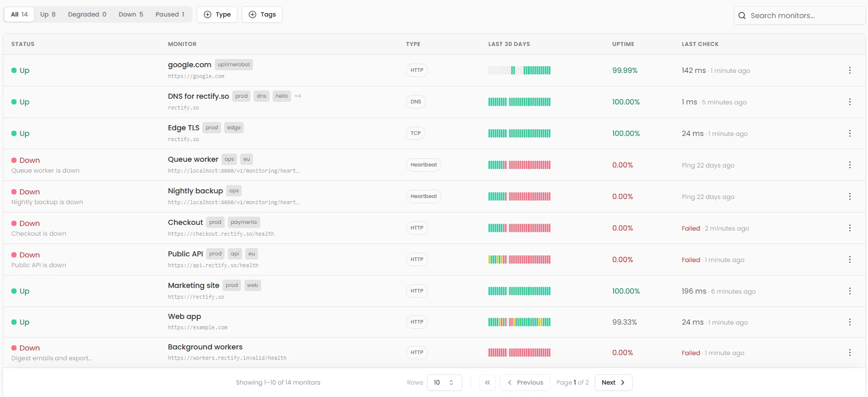The width and height of the screenshot is (868, 397).
Task: Open the Marketing site row actions menu
Action: click(849, 291)
